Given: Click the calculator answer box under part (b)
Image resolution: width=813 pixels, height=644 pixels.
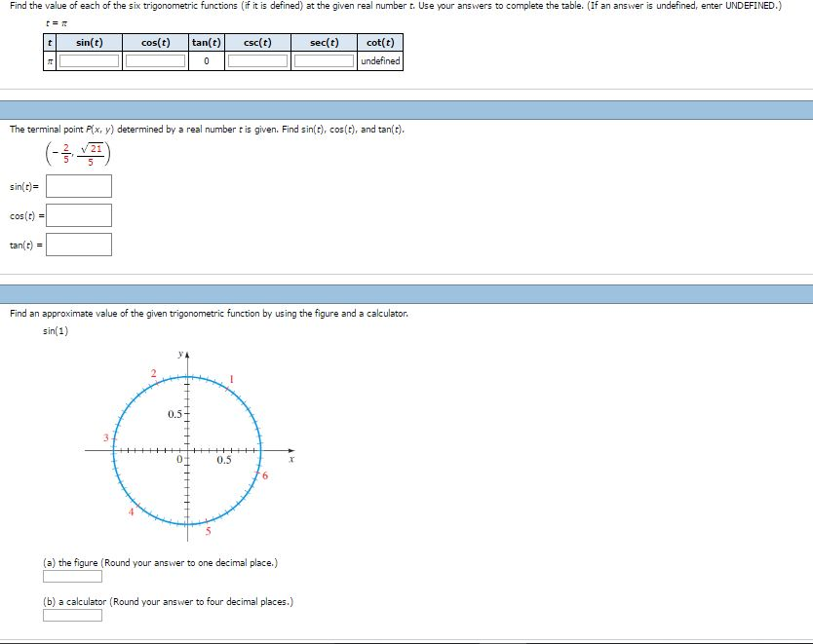Looking at the screenshot, I should (x=72, y=616).
